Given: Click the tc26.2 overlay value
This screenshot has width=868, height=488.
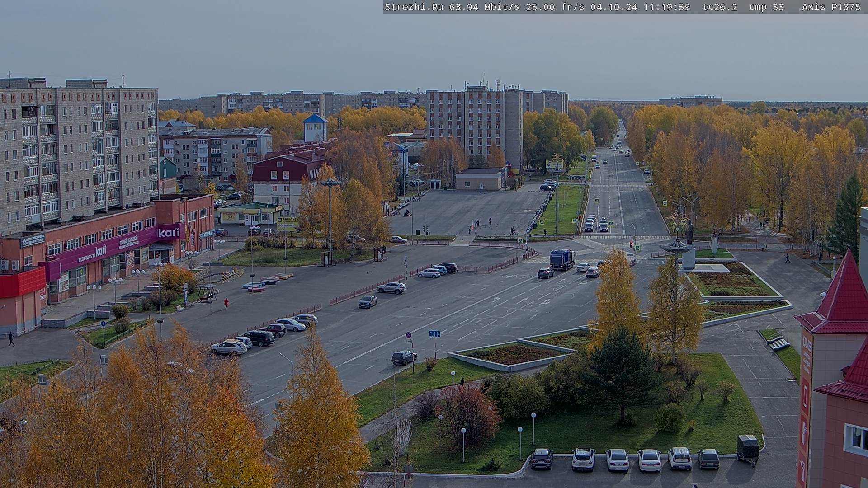Looking at the screenshot, I should [x=720, y=7].
